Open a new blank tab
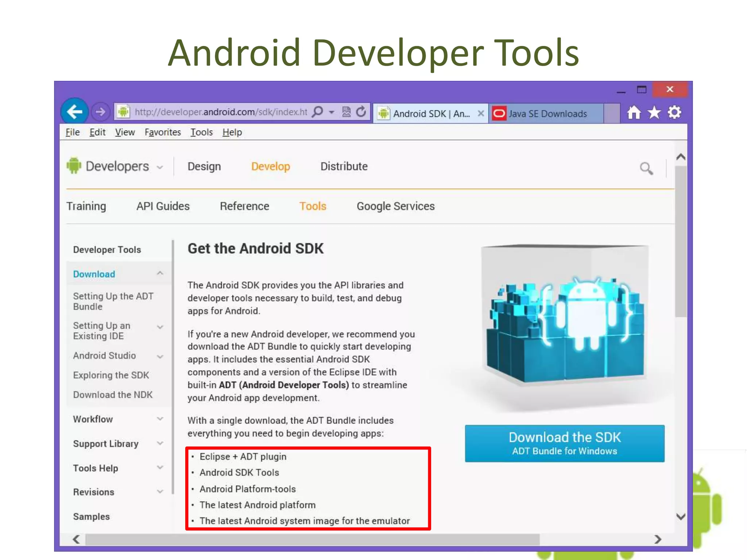The image size is (747, 560). (x=612, y=113)
